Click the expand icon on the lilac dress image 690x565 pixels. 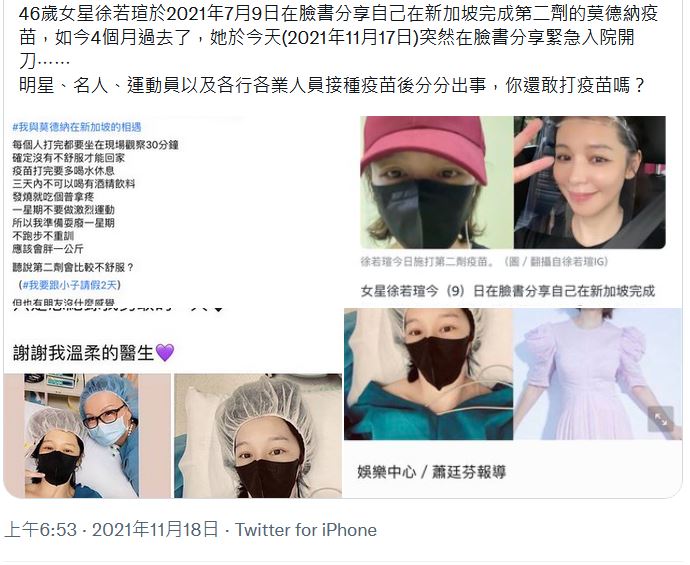coord(661,419)
